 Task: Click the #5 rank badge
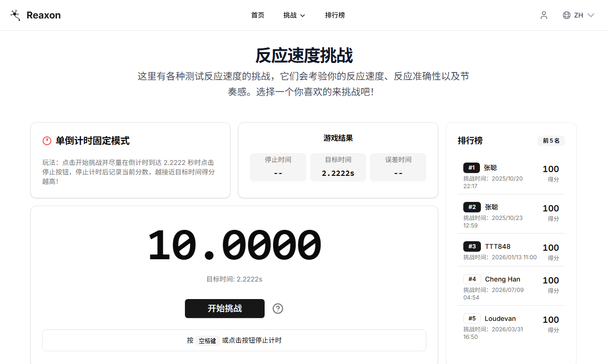tap(472, 318)
